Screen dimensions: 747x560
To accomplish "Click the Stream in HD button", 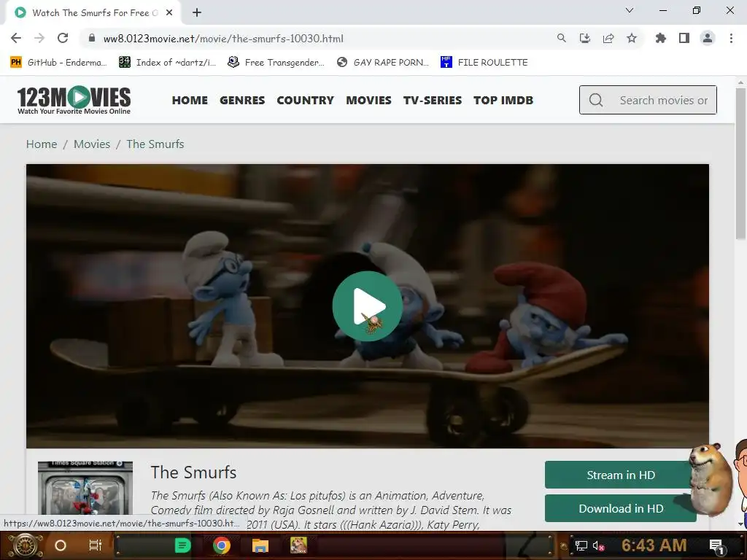I will (621, 475).
